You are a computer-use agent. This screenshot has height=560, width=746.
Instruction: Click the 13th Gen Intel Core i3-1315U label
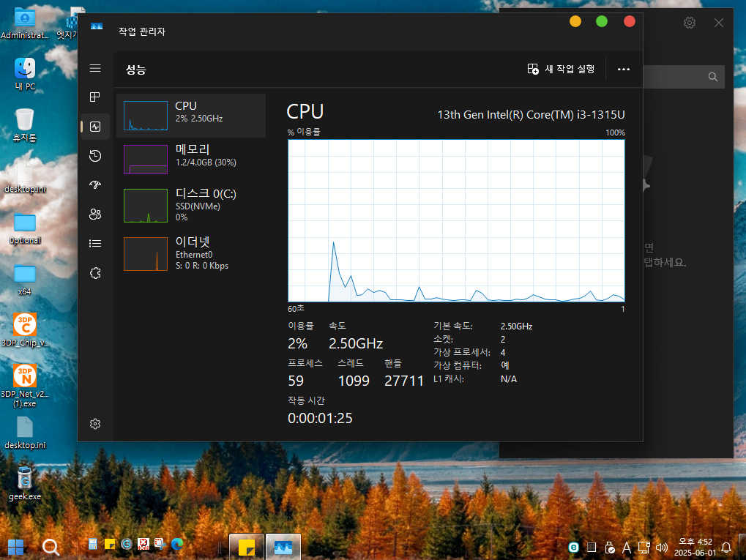tap(531, 115)
